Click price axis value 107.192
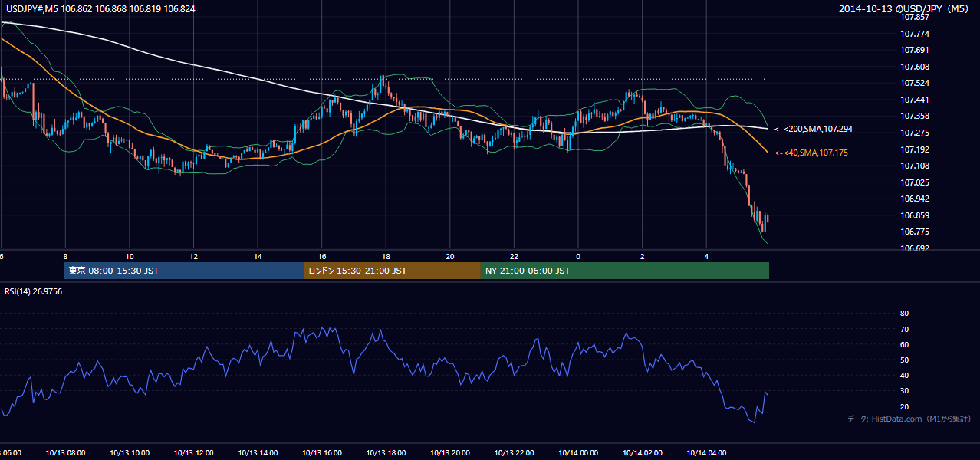 coord(916,149)
